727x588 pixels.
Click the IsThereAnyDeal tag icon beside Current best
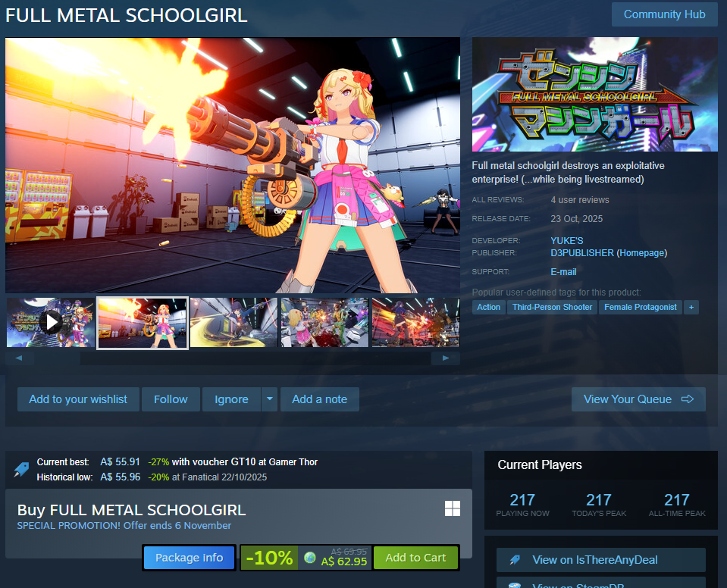point(21,469)
